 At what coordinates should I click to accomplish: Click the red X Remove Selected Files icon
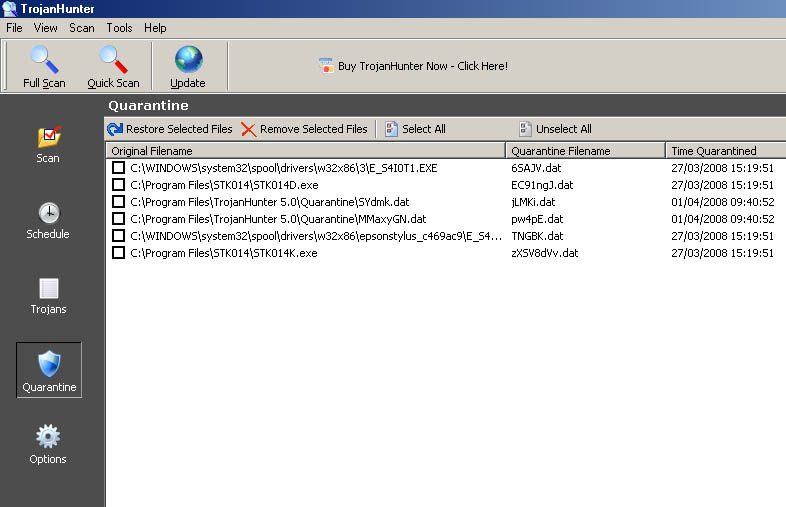coord(248,129)
